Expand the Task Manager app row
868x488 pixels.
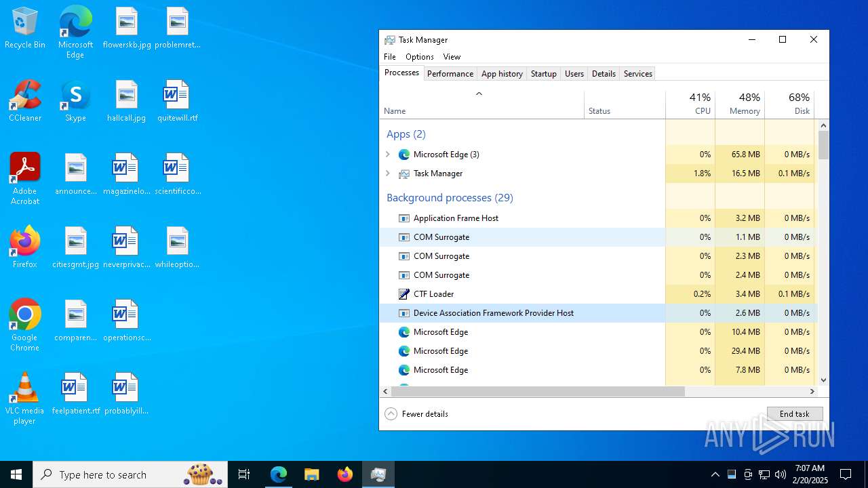388,174
